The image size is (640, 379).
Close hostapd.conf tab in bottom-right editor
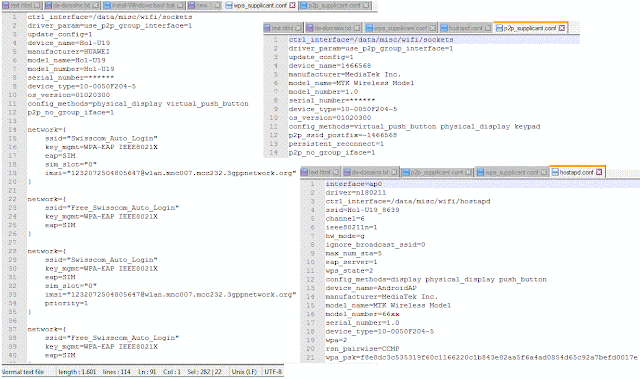[599, 172]
